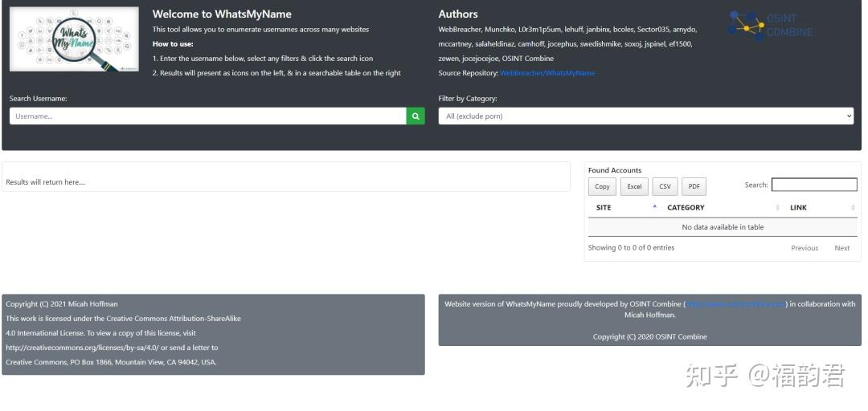Open the OSINT Combine website link
868x411 pixels.
point(735,304)
